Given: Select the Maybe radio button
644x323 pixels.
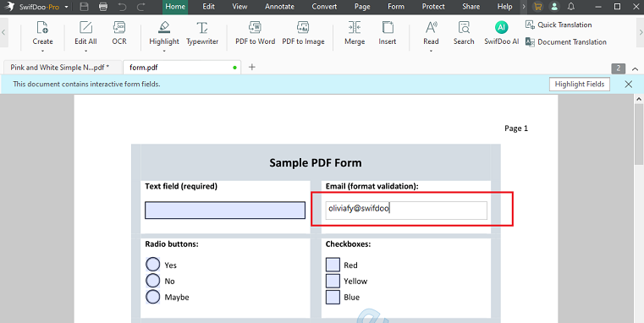Looking at the screenshot, I should (x=153, y=297).
